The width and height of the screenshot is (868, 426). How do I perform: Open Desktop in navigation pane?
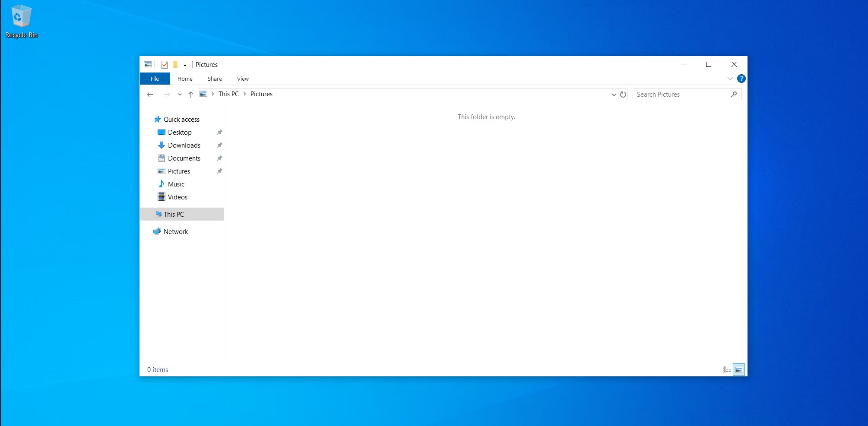click(x=180, y=133)
